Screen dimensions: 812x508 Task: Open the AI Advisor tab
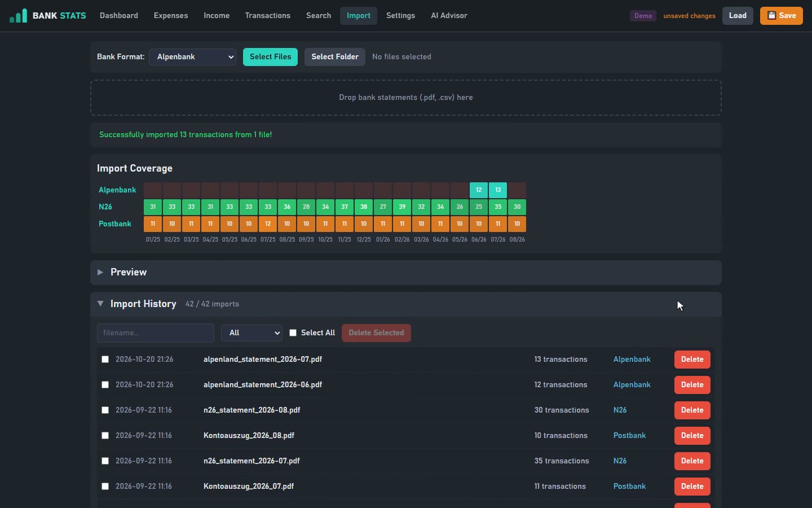pos(449,16)
